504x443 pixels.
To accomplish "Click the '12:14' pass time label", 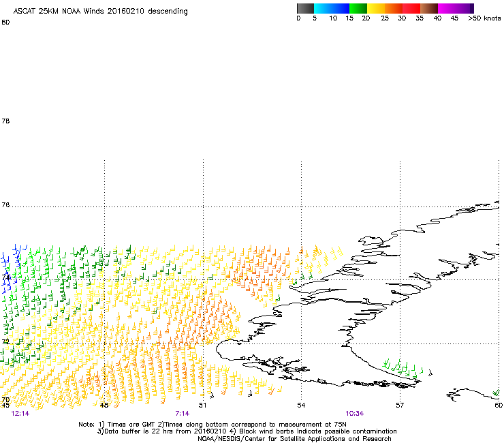I will pyautogui.click(x=20, y=414).
